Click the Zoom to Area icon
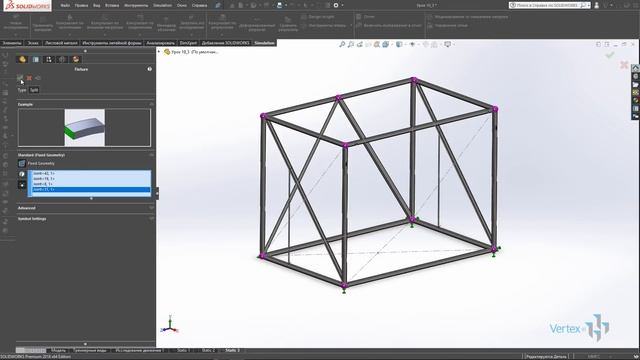This screenshot has width=640, height=360. click(351, 44)
